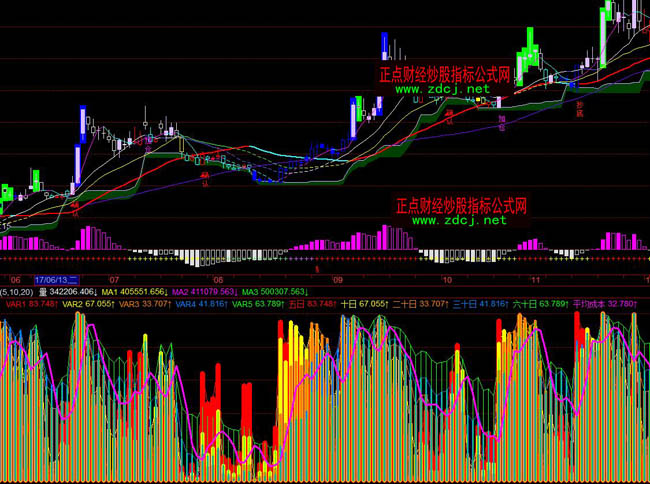Click the (5,10,20) parameter setting text
The height and width of the screenshot is (484, 650).
click(15, 291)
